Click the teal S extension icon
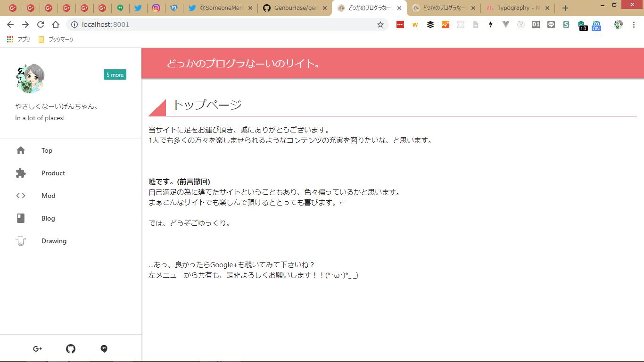Viewport: 644px width, 362px height. (566, 25)
